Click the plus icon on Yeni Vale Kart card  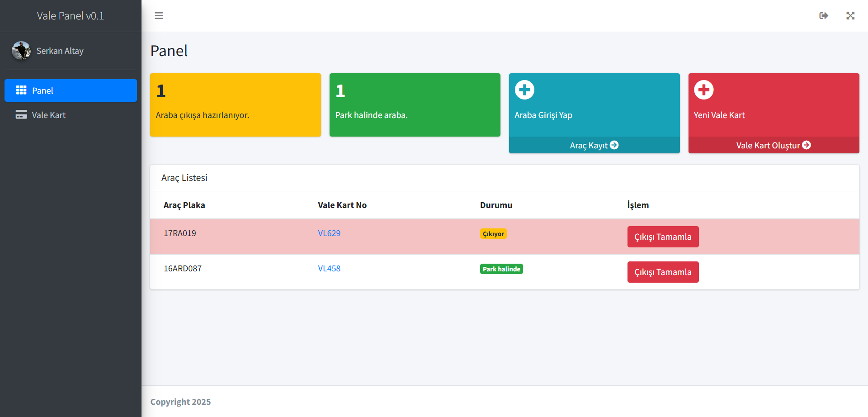[703, 90]
